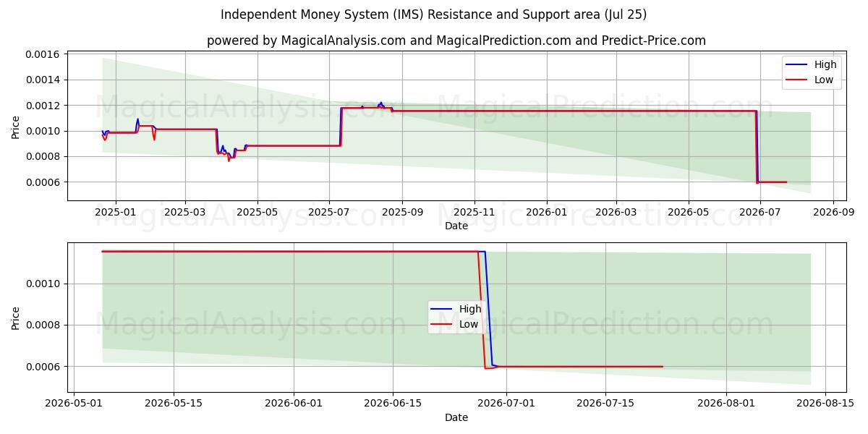Click the 'Date' axis label under the top chart
This screenshot has width=868, height=434.
pyautogui.click(x=456, y=226)
